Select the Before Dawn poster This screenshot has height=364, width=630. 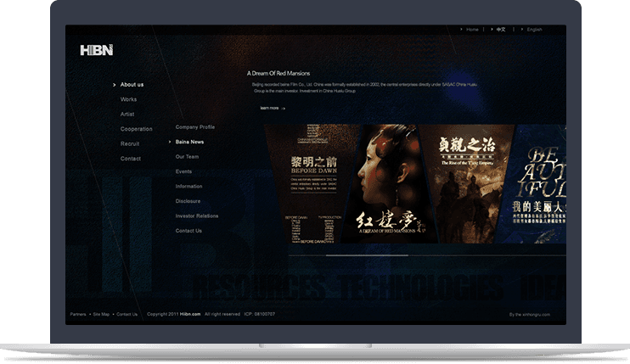312,184
